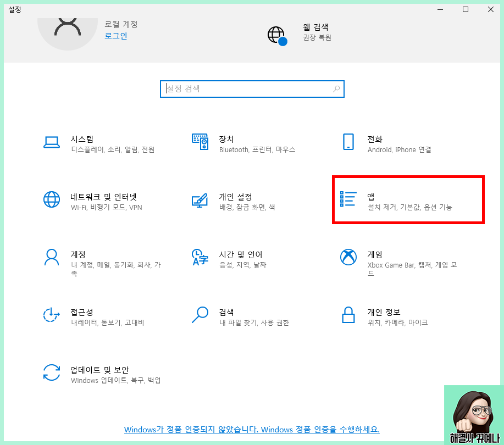Click 내레이터, 돋보기, 고대비 description
504x445 pixels.
click(x=107, y=322)
